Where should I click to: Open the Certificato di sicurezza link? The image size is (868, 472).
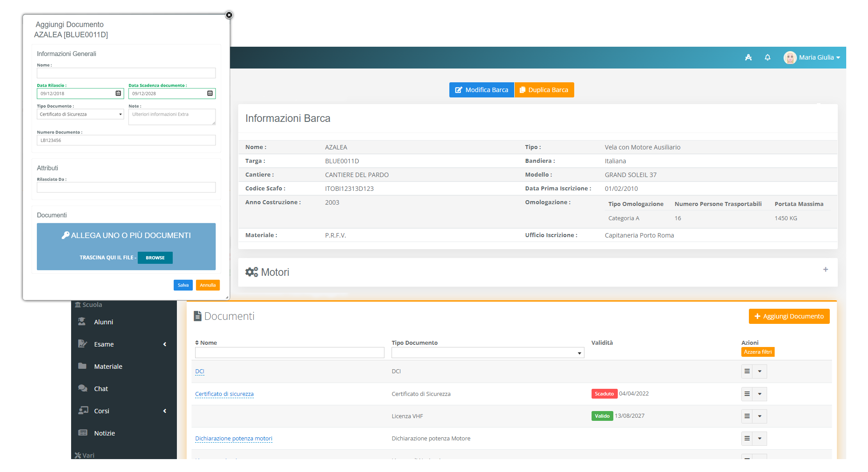coord(224,394)
